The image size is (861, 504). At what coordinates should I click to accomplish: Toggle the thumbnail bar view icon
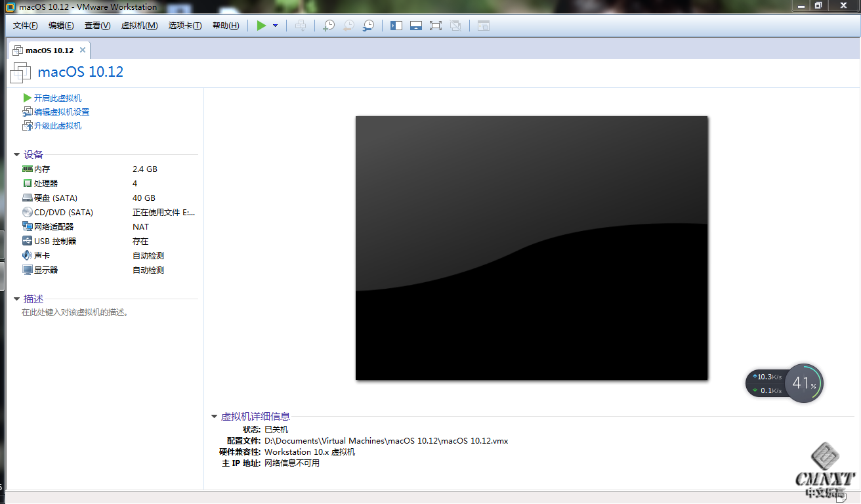click(x=415, y=26)
